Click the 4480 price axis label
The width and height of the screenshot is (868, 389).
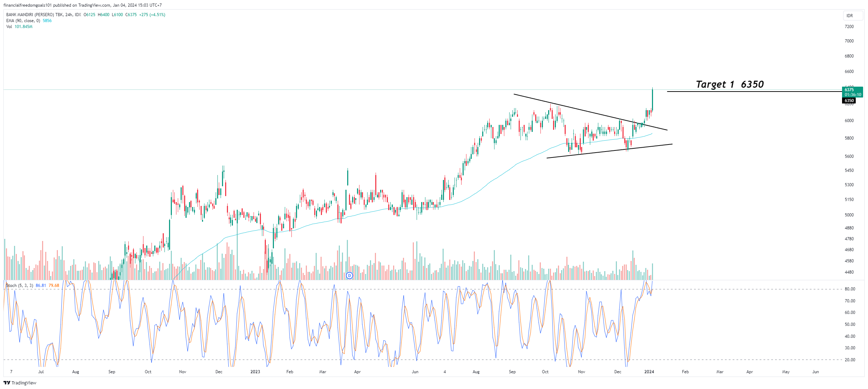(849, 272)
